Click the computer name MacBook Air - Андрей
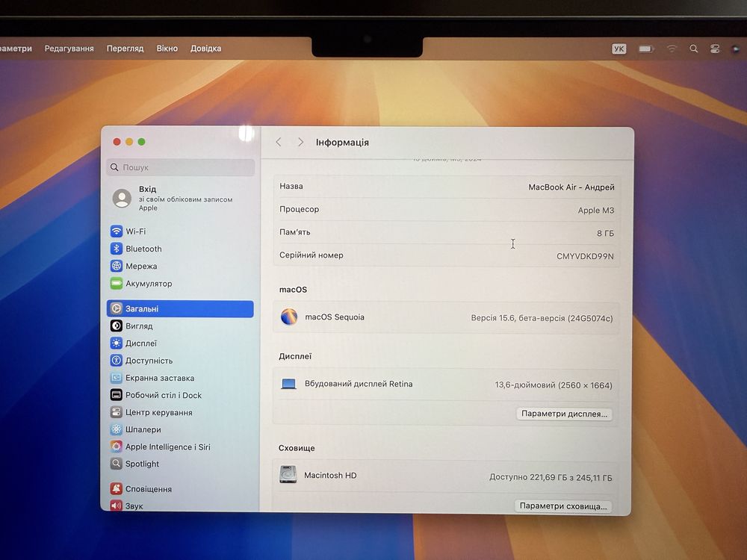The image size is (747, 560). pos(571,187)
